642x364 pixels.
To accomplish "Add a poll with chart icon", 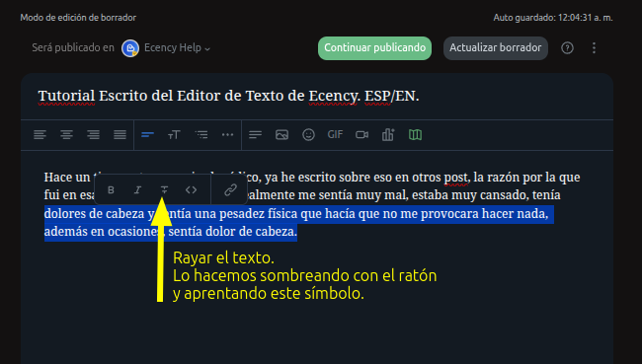I will coord(388,134).
